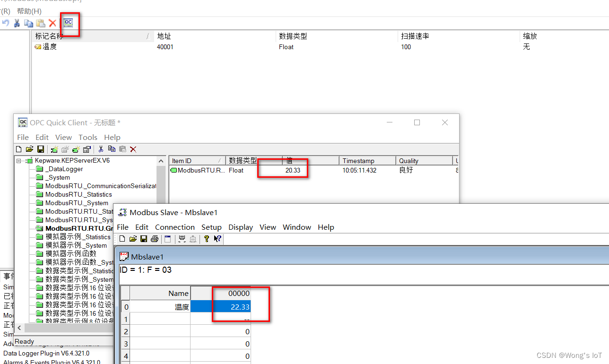
Task: Open properties icon in Quick Client toolbar
Action: (87, 149)
